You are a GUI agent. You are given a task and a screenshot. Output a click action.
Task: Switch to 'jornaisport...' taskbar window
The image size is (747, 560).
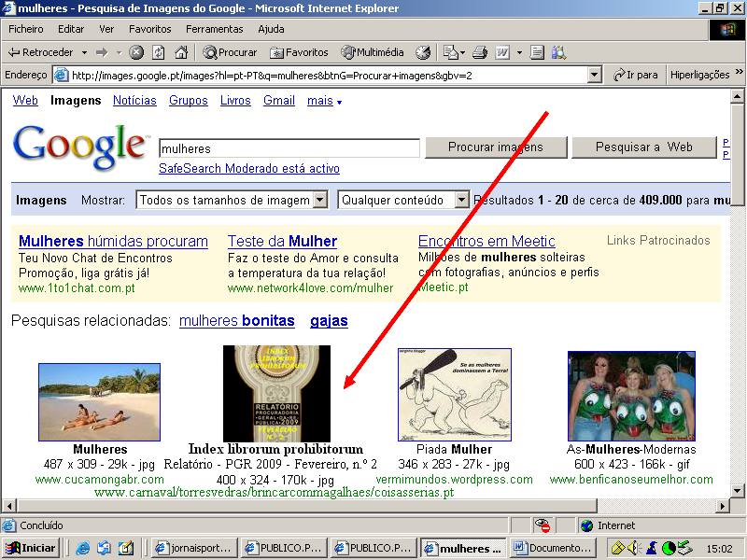194,548
